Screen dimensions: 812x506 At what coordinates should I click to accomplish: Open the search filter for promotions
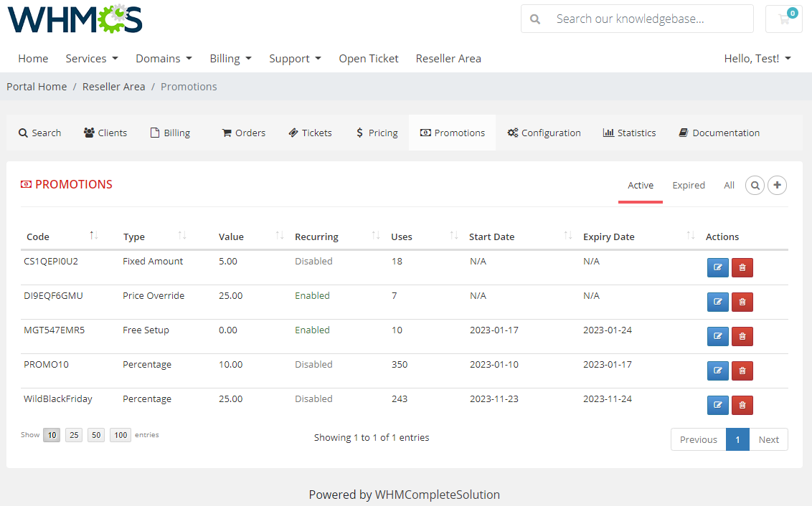pos(755,185)
